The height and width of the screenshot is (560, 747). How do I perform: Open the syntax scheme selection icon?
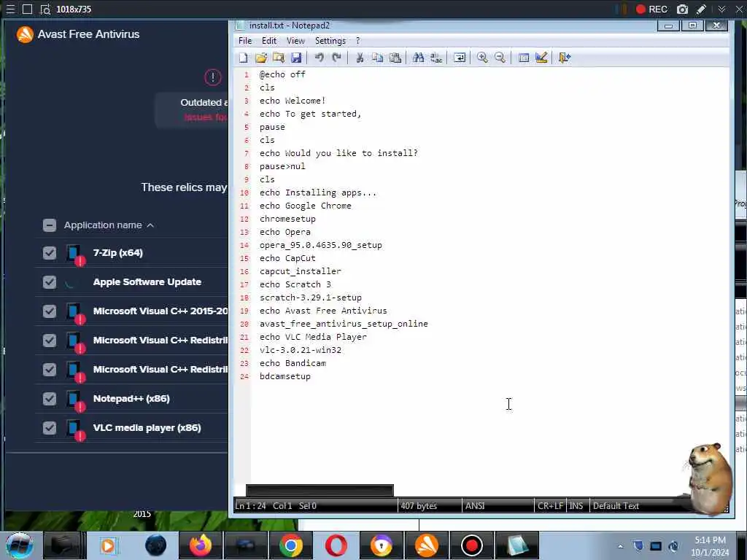(524, 58)
